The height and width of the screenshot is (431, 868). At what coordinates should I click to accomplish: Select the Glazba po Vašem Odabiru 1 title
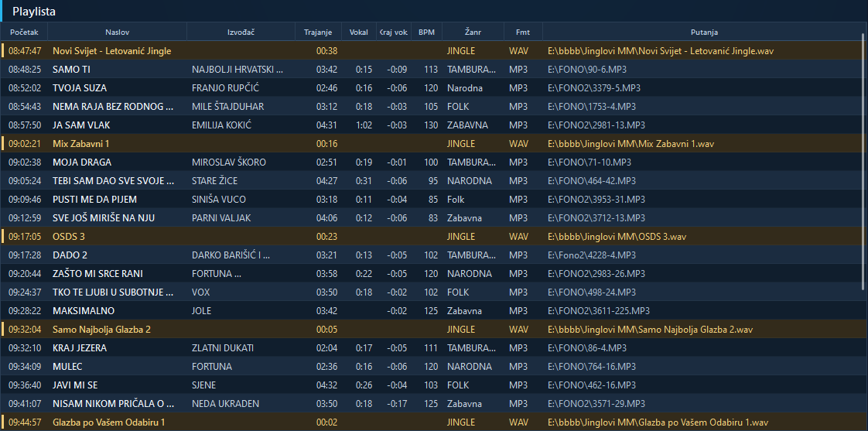(108, 422)
